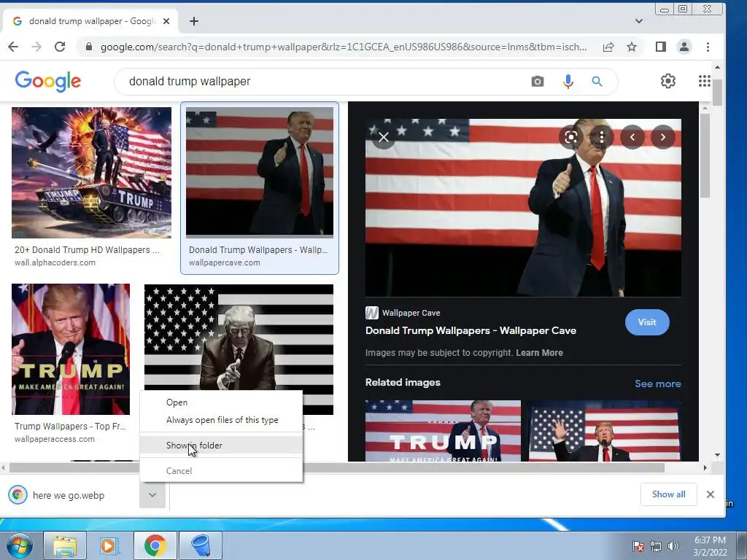
Task: Click wall.alphacoders.com source text
Action: click(55, 262)
